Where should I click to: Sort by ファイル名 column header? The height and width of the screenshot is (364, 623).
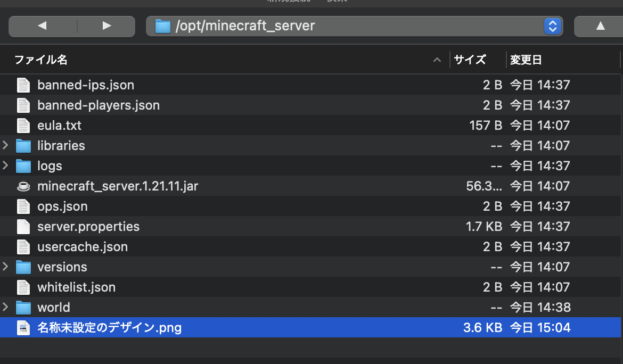point(40,60)
